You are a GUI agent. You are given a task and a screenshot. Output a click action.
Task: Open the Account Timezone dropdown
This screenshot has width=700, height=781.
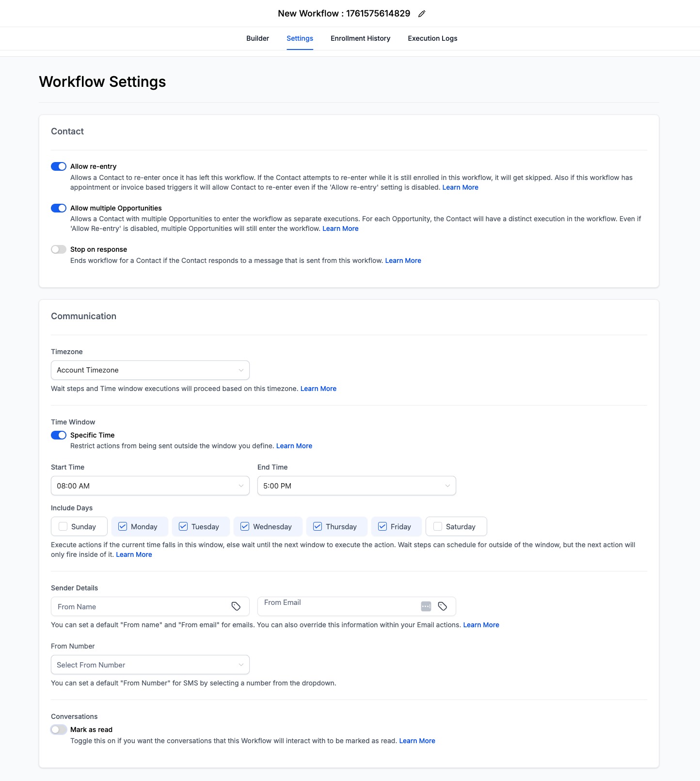click(150, 370)
